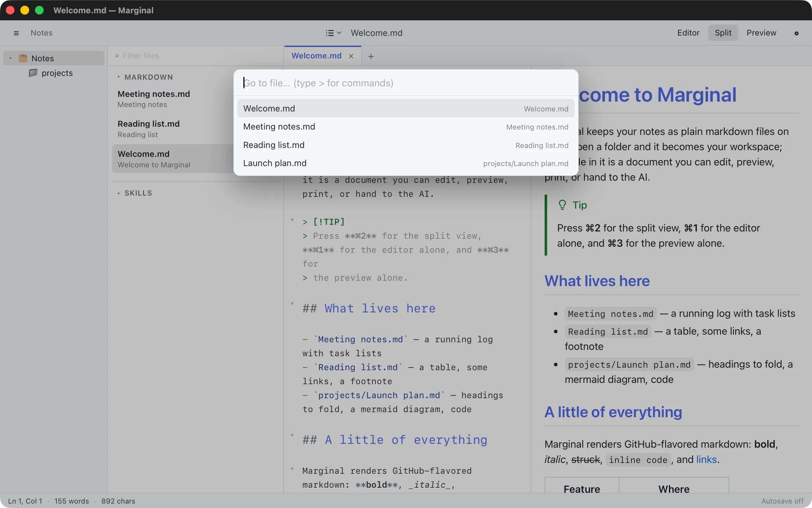Add a new tab with plus button

[371, 56]
